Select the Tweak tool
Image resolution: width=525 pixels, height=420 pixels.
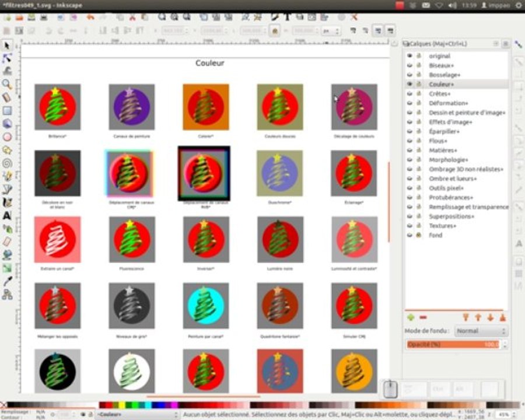tap(7, 71)
